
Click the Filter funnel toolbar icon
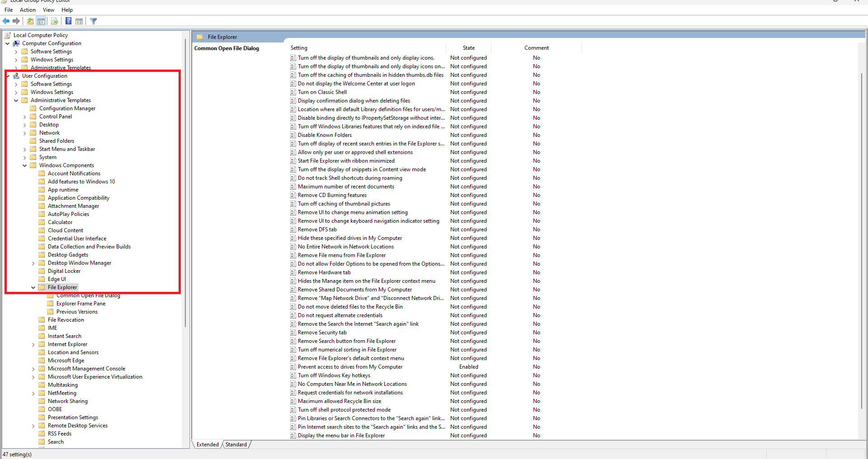click(x=94, y=21)
